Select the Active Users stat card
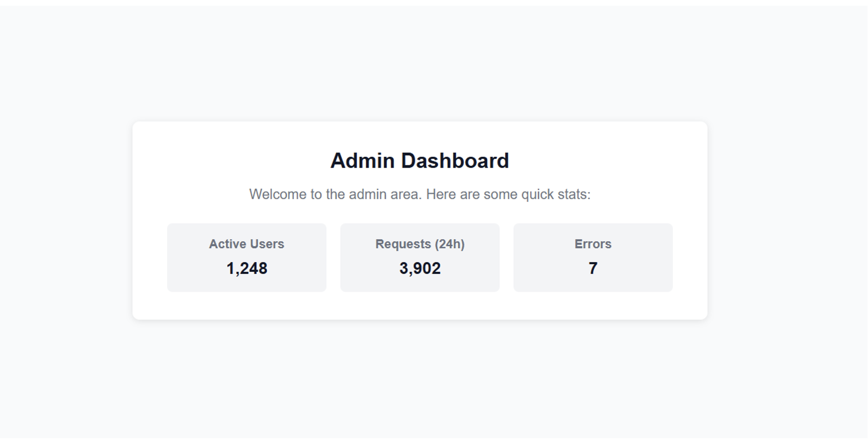 [247, 281]
